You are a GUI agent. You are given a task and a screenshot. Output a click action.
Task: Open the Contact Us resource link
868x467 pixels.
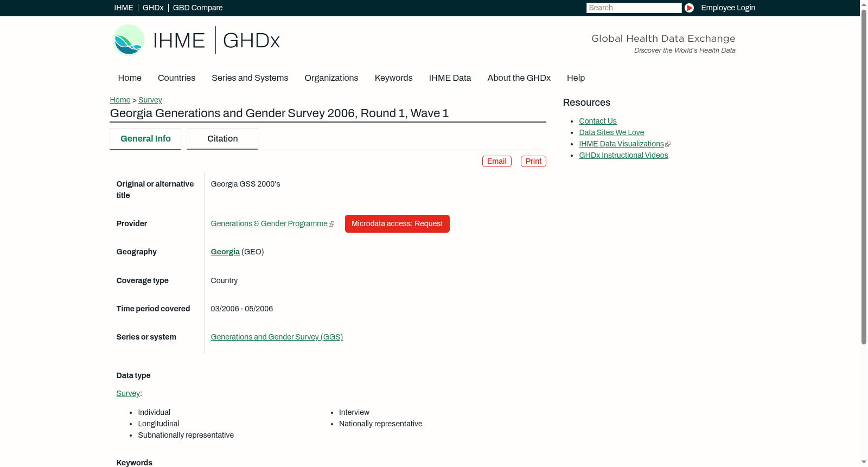coord(598,121)
